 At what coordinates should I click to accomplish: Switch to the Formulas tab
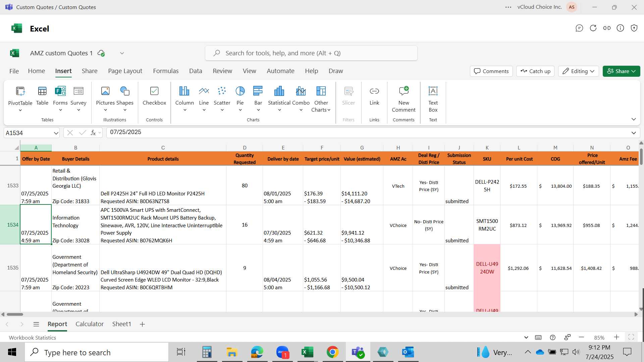[x=166, y=71]
